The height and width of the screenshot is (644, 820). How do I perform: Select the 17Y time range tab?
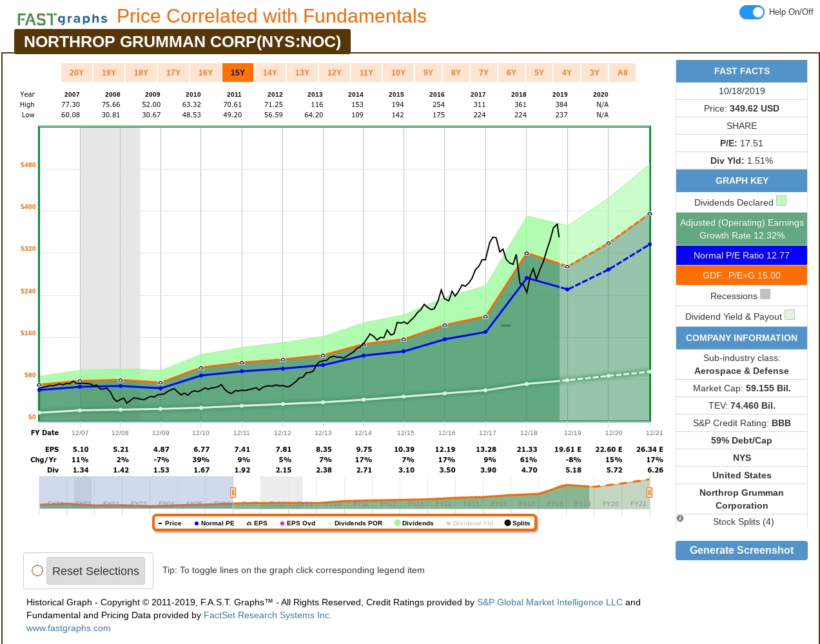tap(173, 73)
